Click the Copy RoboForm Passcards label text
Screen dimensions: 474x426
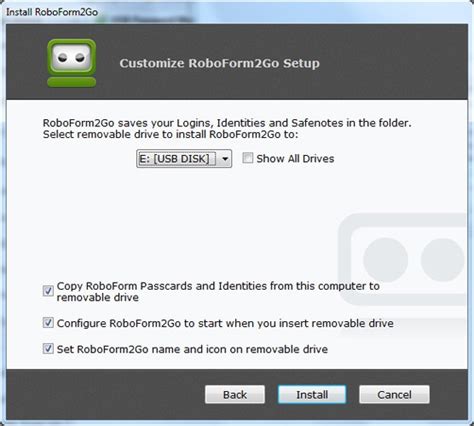pos(218,291)
